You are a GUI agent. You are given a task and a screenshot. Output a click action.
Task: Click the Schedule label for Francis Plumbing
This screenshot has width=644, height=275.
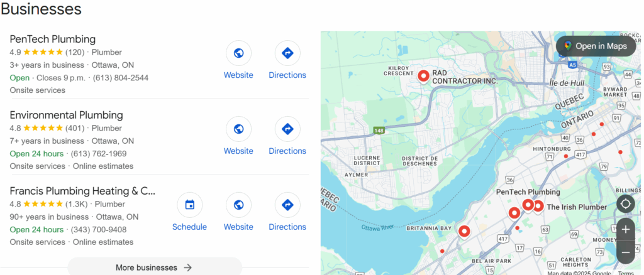(189, 227)
